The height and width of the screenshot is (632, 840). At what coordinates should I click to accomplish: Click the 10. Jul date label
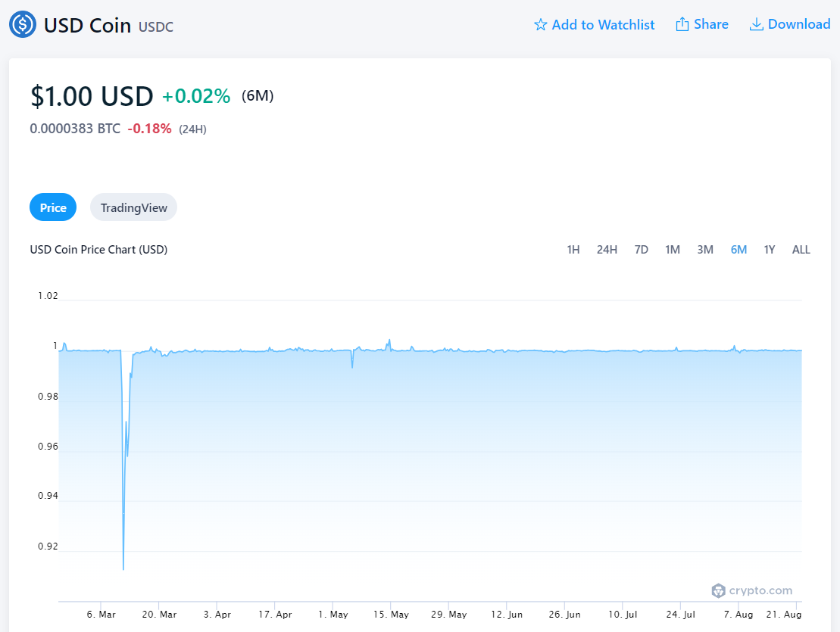click(623, 615)
